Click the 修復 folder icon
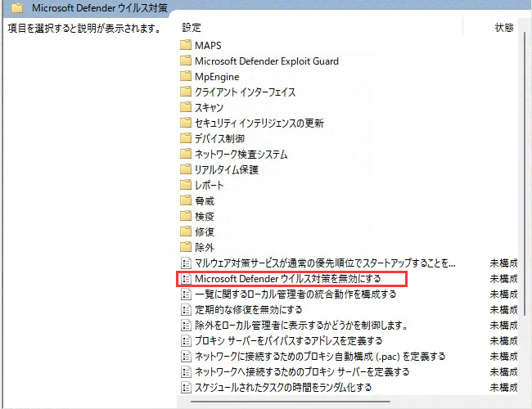The image size is (532, 409). coord(186,231)
